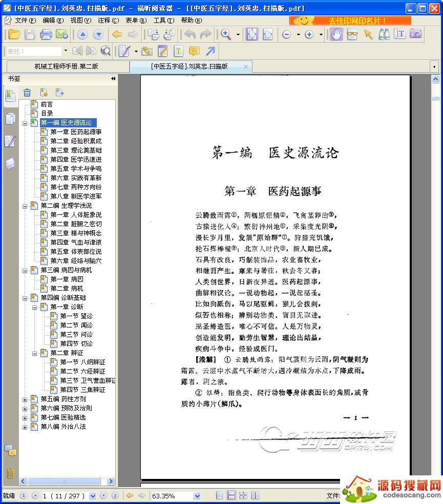Screen dimensions: 443x504
Task: Click the horizontal scrollbar of bookmark panel
Action: click(65, 481)
